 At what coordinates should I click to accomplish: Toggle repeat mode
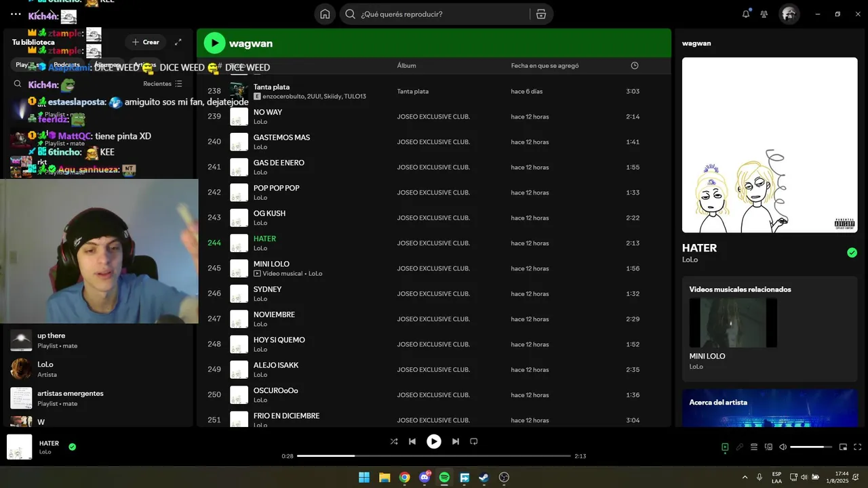pyautogui.click(x=474, y=441)
